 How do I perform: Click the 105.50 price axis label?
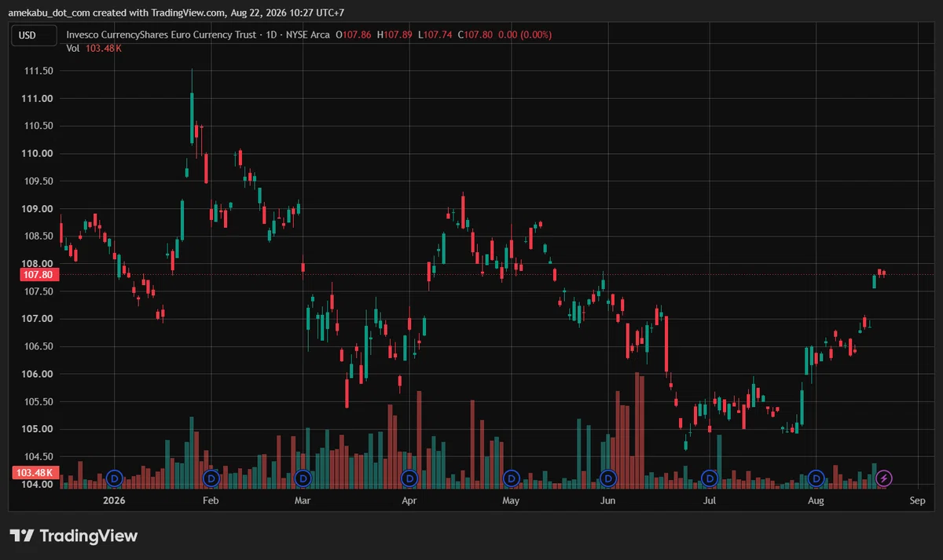[39, 401]
